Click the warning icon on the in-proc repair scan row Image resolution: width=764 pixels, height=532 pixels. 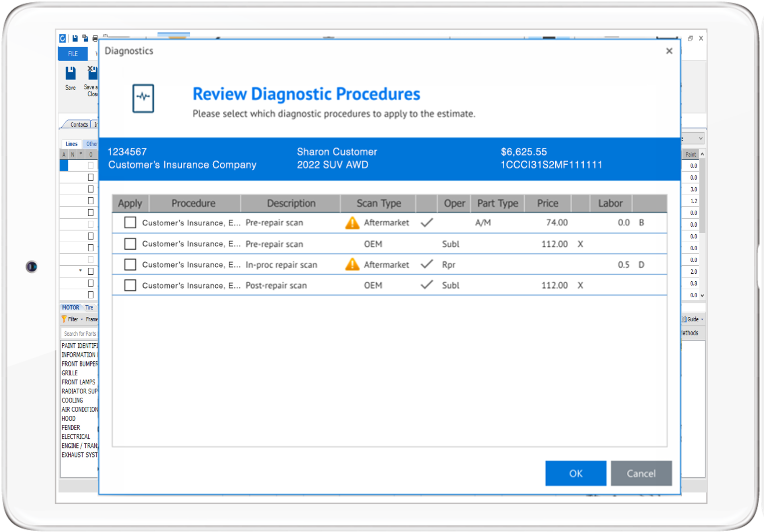(x=352, y=264)
